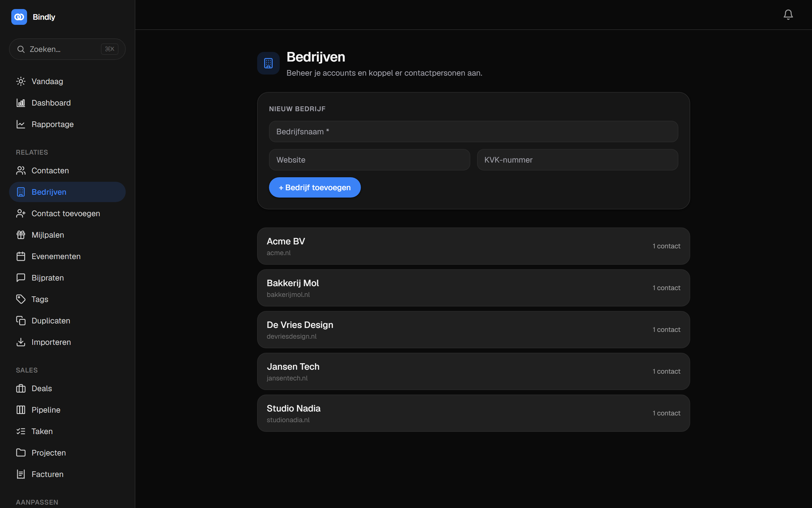
Task: Open Facturen in sidebar
Action: click(67, 474)
